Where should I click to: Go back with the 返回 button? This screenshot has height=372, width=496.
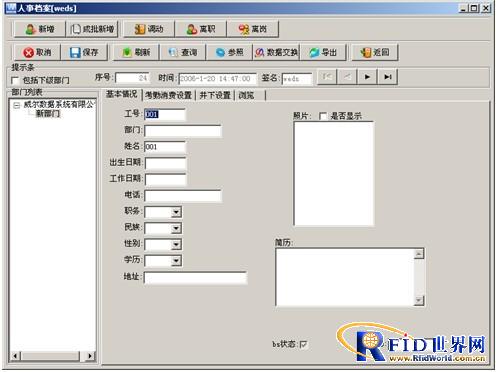pyautogui.click(x=375, y=52)
